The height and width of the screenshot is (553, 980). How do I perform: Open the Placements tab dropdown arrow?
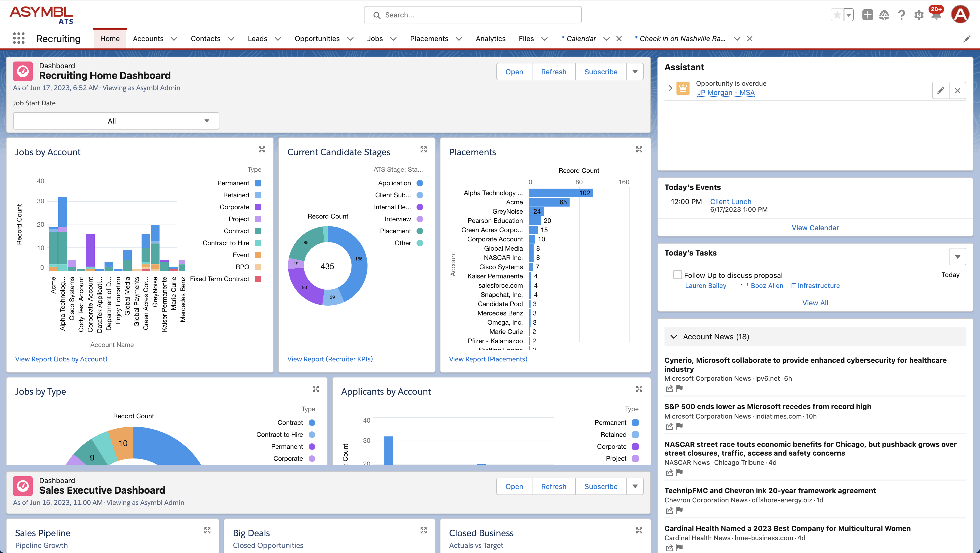click(x=459, y=39)
